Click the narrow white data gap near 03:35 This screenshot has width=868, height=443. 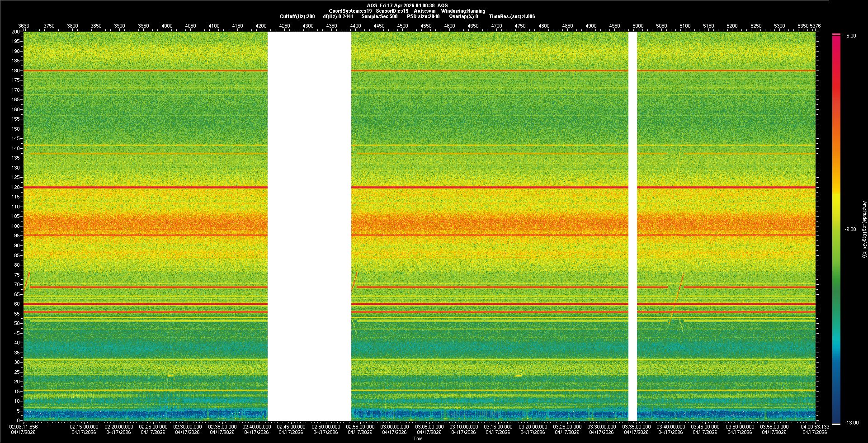pos(632,226)
